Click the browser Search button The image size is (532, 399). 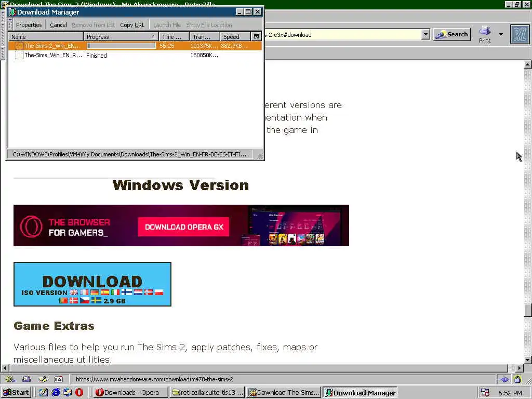(452, 34)
